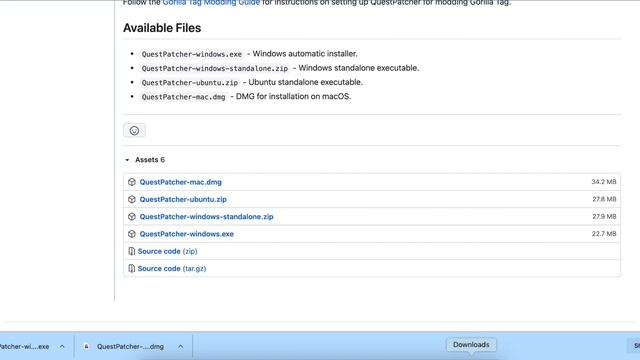Download QuestPatcher-windows-standalone.zip
This screenshot has height=360, width=640.
206,217
